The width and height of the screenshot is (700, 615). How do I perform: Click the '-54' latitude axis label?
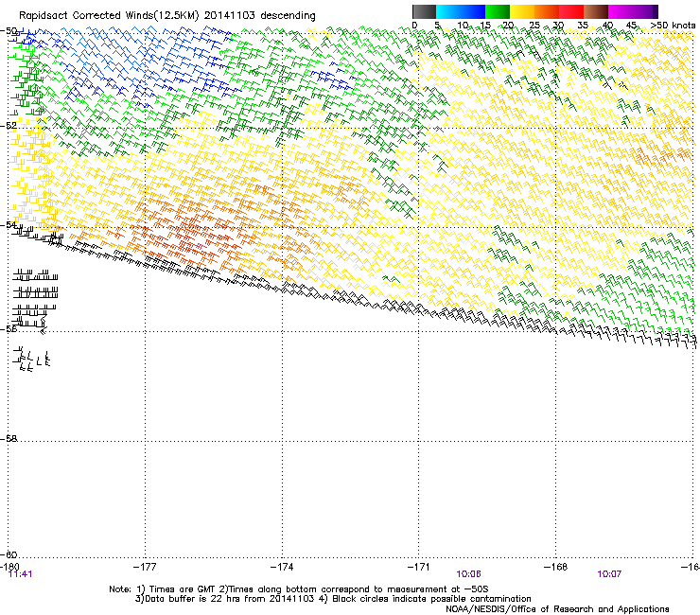pos(9,224)
